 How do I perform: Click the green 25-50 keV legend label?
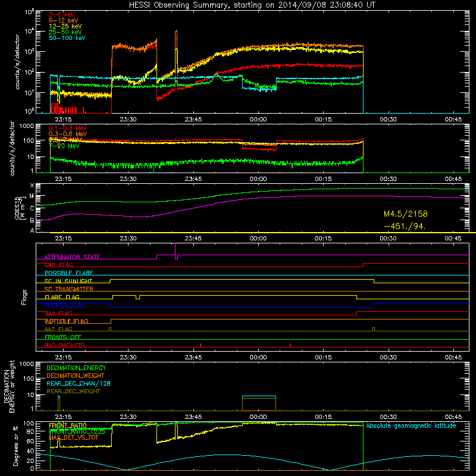[x=65, y=32]
